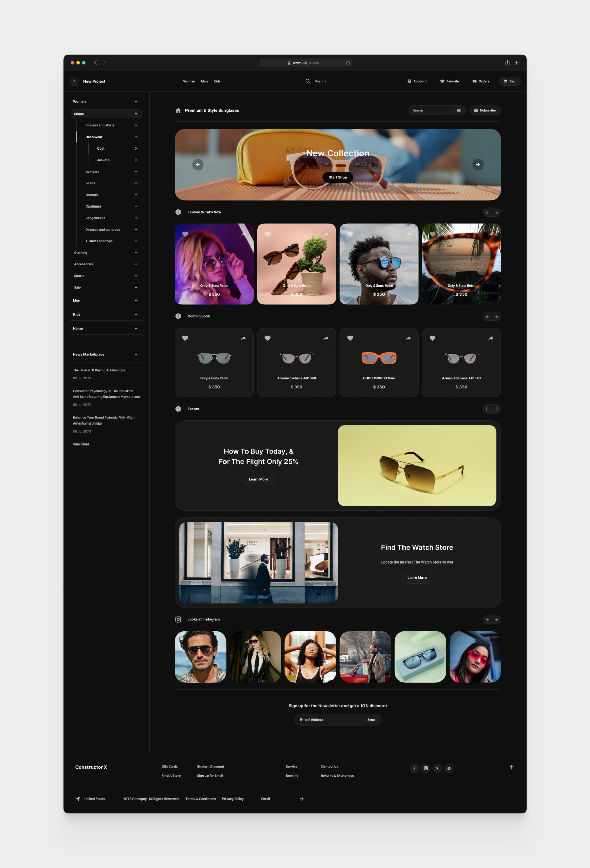Click the Start Shop banner button

pos(338,177)
